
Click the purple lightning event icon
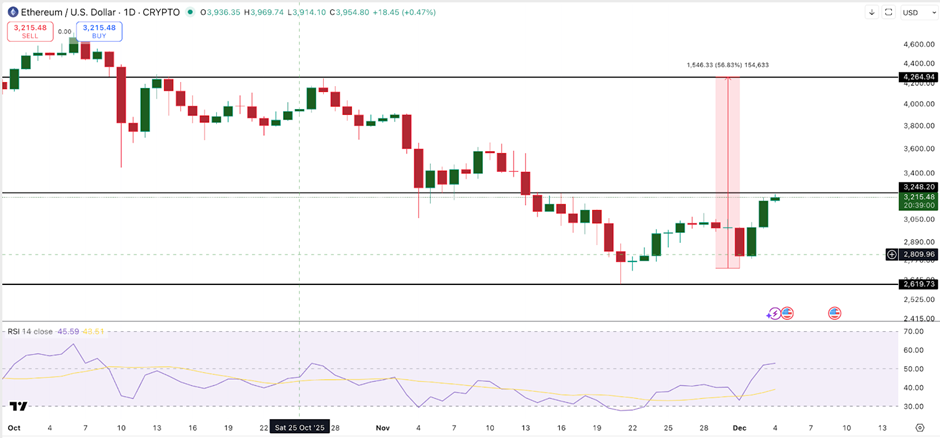click(775, 313)
